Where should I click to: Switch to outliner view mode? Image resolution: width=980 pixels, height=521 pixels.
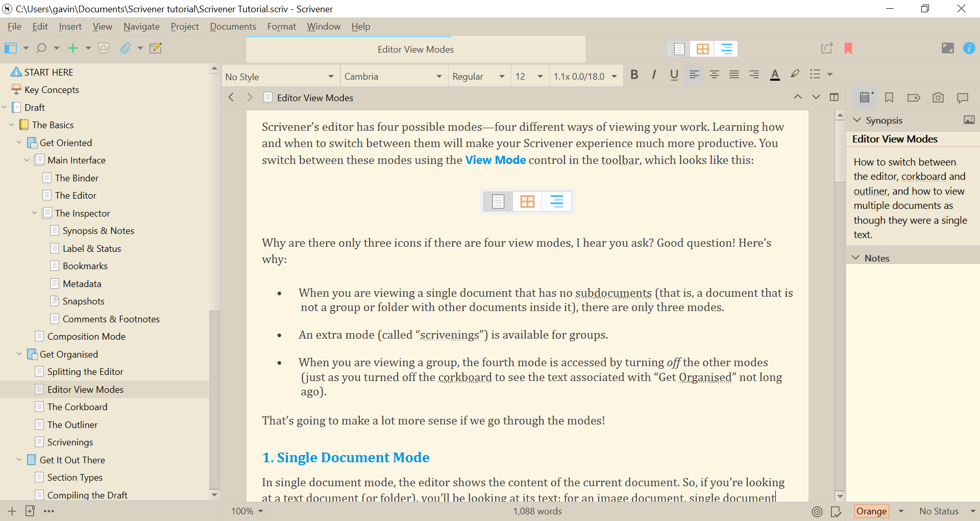click(x=726, y=49)
